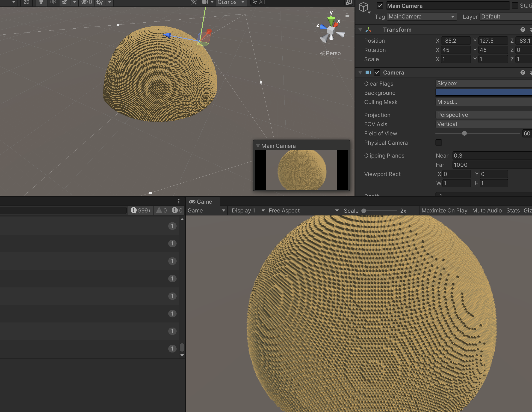Collapse the Transform component section
Image resolution: width=532 pixels, height=412 pixels.
360,30
